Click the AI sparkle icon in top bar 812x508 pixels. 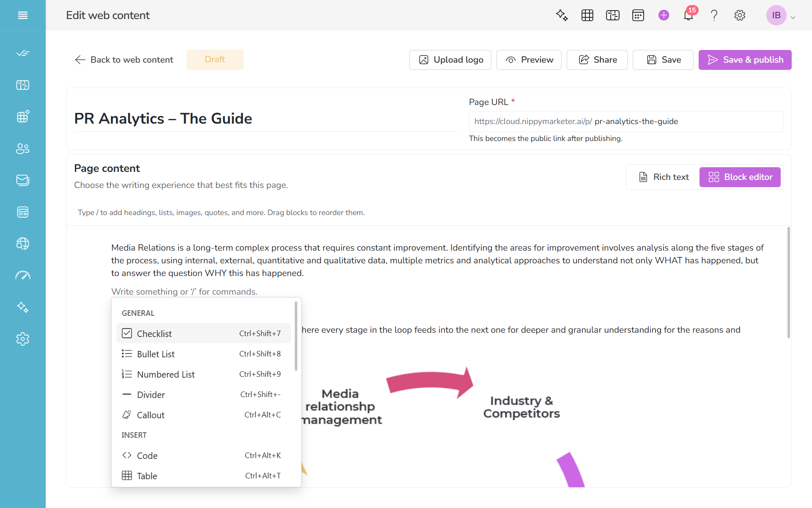coord(562,15)
